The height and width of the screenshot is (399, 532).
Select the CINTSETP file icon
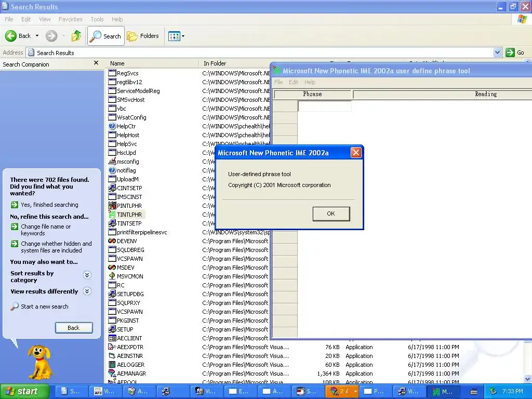(112, 188)
